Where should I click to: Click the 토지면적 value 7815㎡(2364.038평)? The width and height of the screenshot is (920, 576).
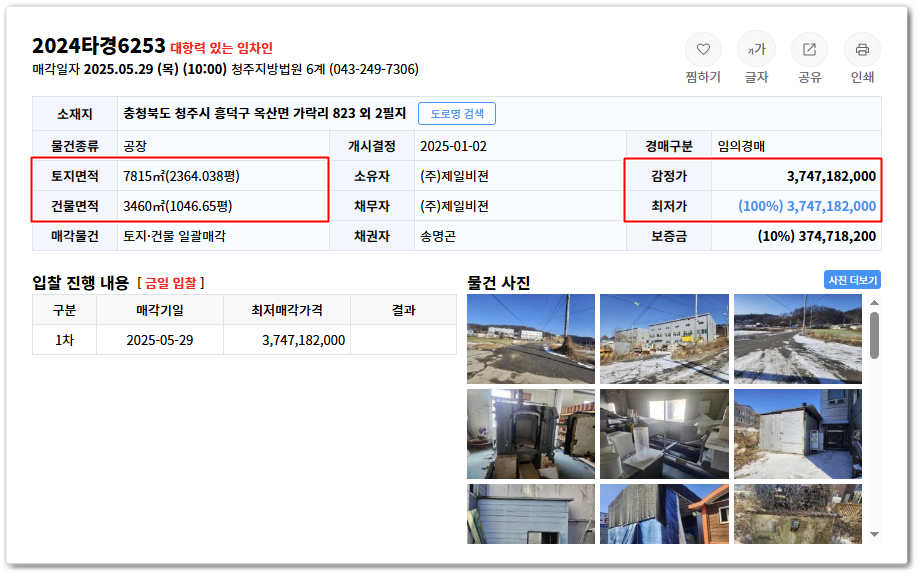[181, 176]
